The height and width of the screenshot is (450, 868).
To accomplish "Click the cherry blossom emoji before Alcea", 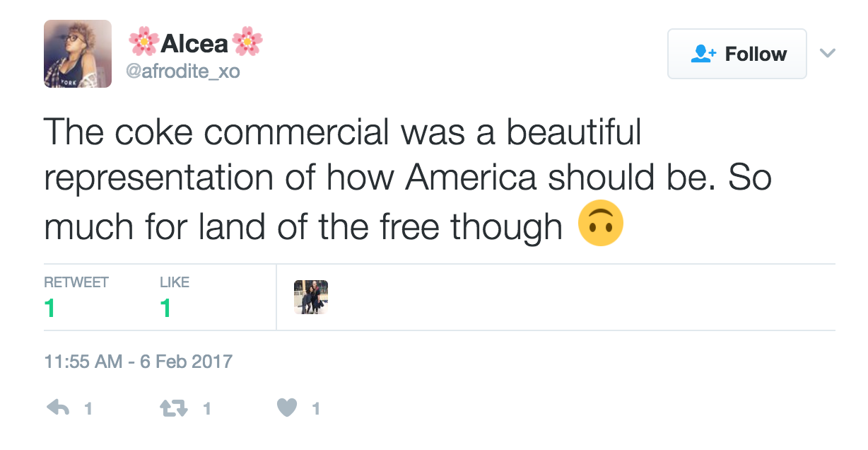I will coord(143,42).
